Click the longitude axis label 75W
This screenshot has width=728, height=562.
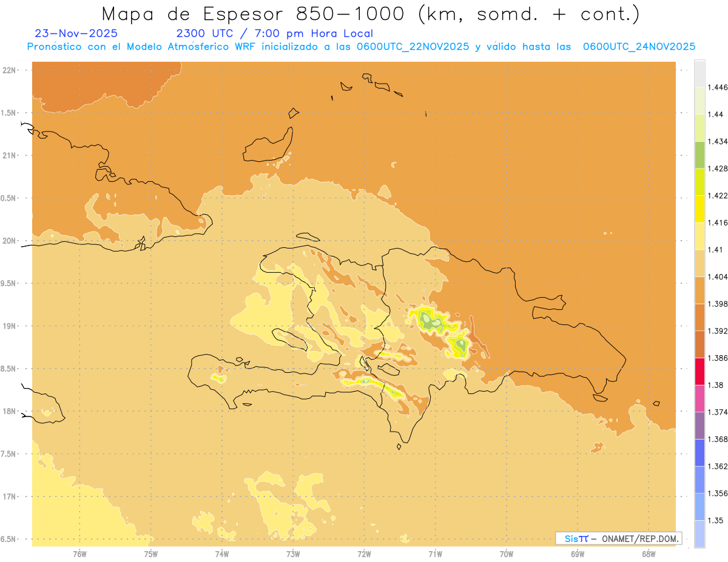tap(150, 554)
